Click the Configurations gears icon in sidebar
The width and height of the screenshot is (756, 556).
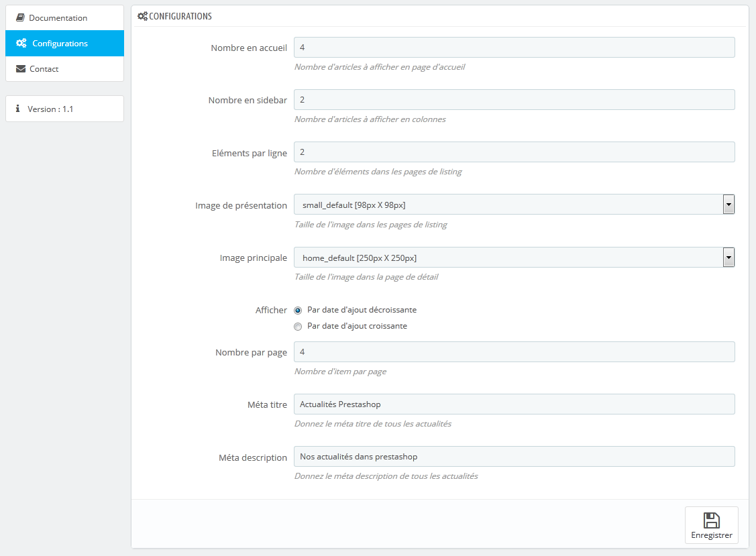(x=21, y=44)
